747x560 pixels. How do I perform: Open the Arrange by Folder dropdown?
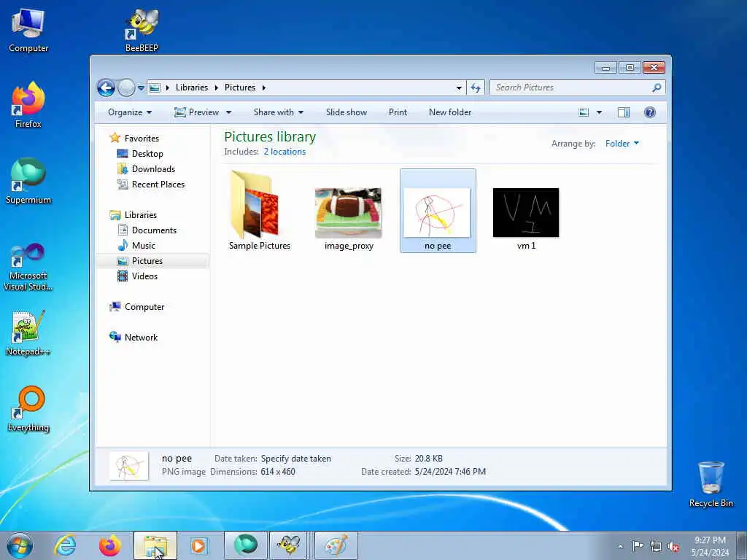(622, 144)
